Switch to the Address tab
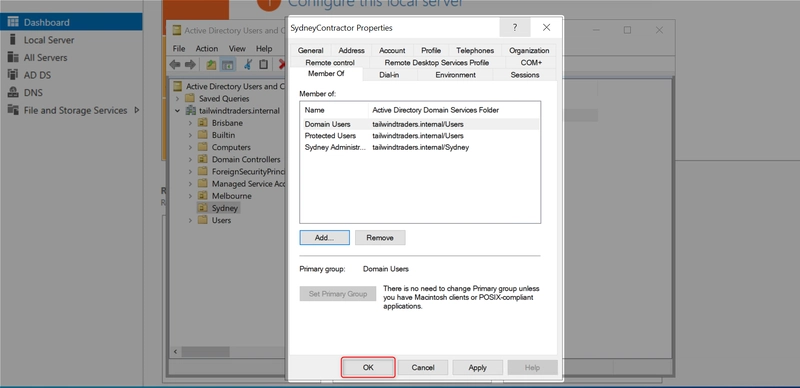The image size is (800, 388). coord(352,51)
